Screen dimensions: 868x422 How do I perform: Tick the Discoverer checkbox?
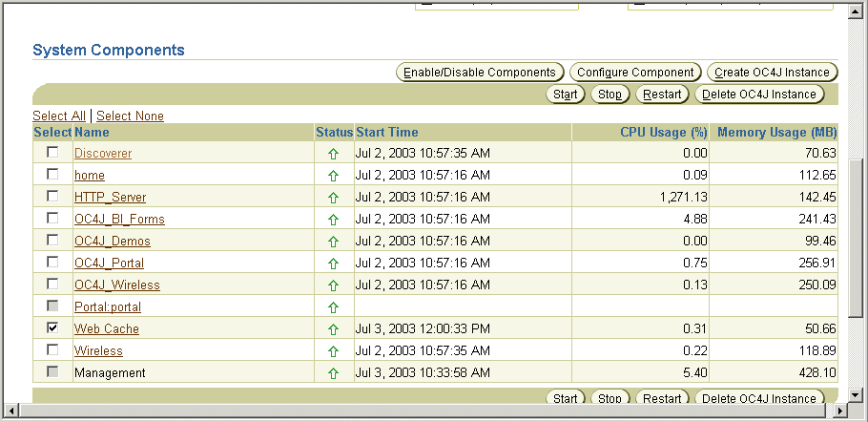52,152
